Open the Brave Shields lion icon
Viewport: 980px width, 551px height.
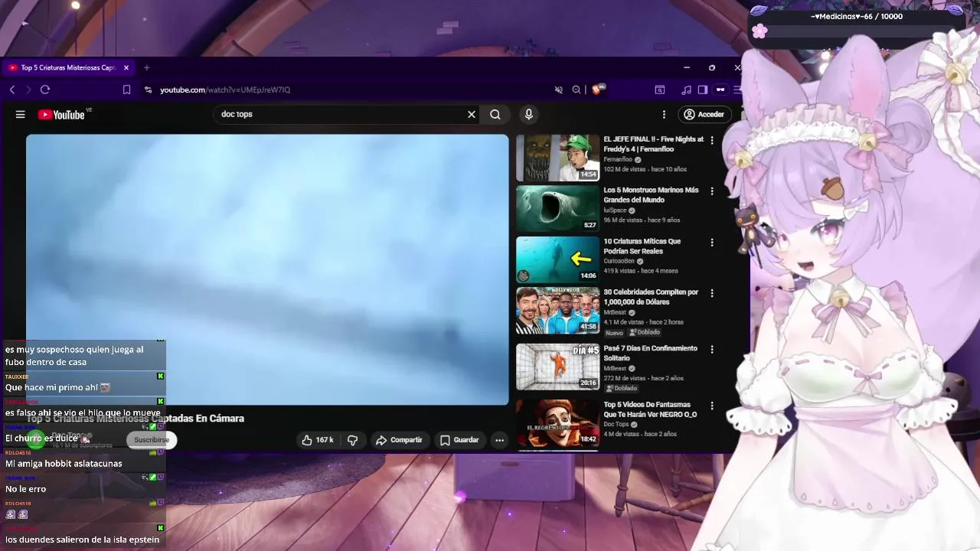tap(597, 90)
